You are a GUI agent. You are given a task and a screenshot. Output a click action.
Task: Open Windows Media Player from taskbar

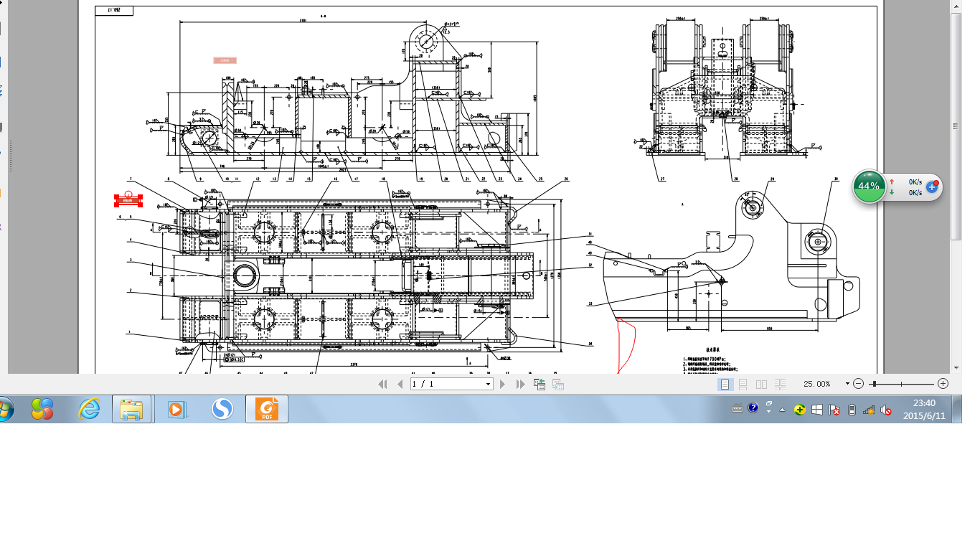176,410
